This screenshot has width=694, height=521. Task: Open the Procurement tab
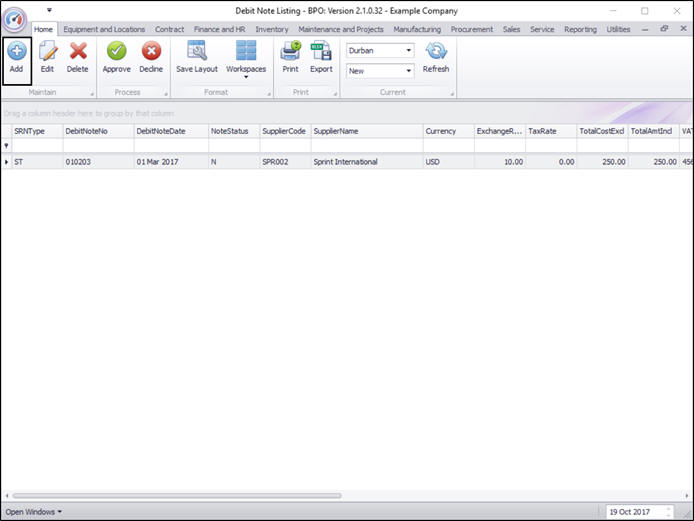tap(472, 29)
